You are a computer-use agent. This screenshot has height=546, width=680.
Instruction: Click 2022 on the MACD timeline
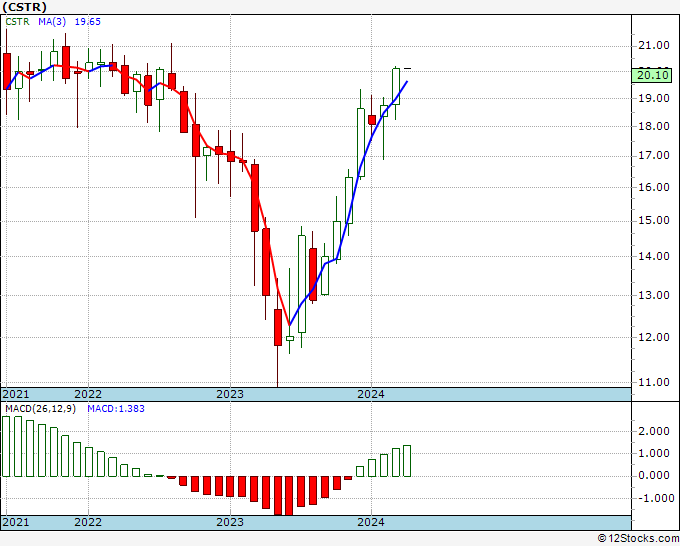88,522
